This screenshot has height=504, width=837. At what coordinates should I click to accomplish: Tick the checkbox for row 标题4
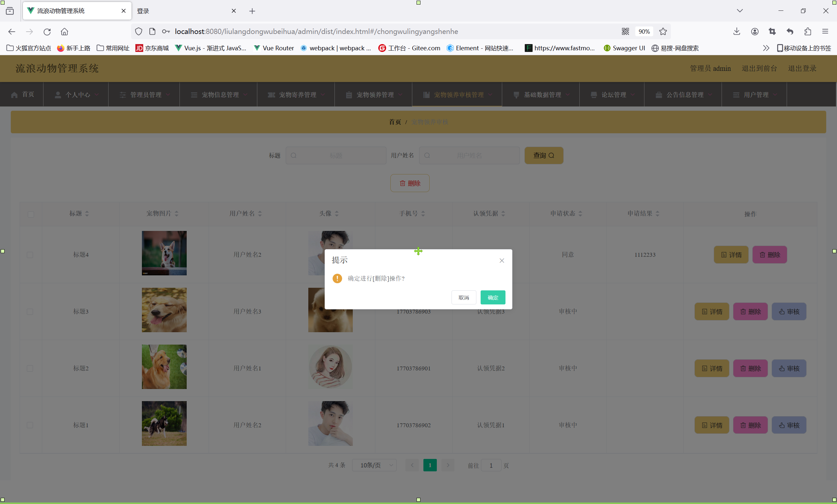tap(30, 255)
